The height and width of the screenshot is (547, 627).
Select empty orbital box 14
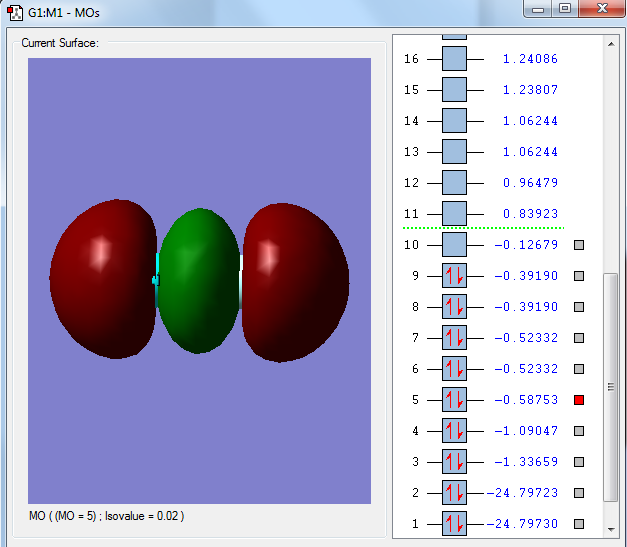[x=454, y=121]
